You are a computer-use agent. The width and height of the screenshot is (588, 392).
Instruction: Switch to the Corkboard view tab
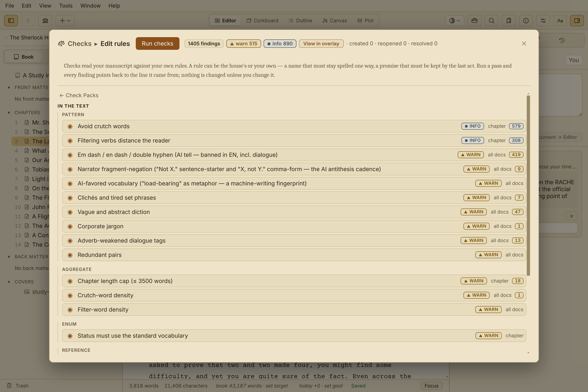click(262, 20)
